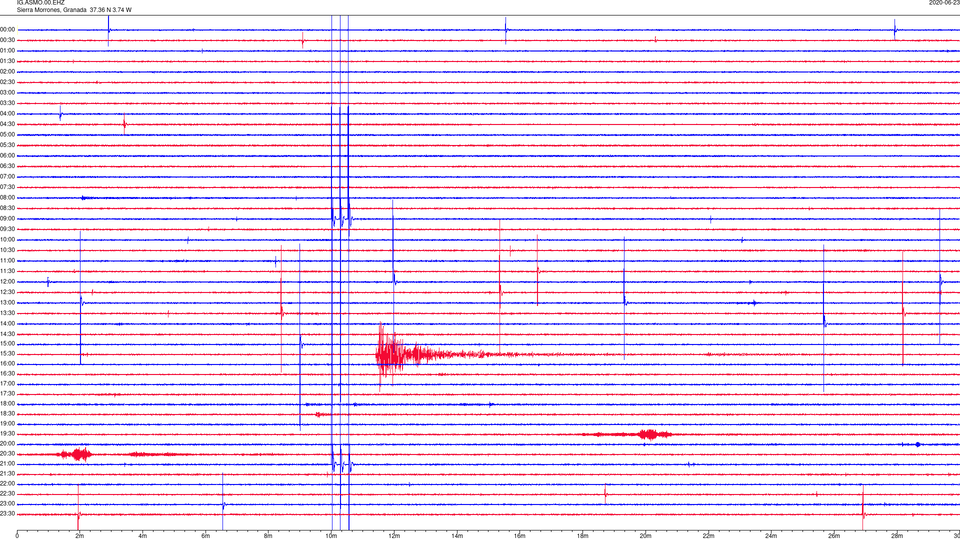The height and width of the screenshot is (540, 960).
Task: Select the 10:30 trace label
Action: pyautogui.click(x=7, y=250)
